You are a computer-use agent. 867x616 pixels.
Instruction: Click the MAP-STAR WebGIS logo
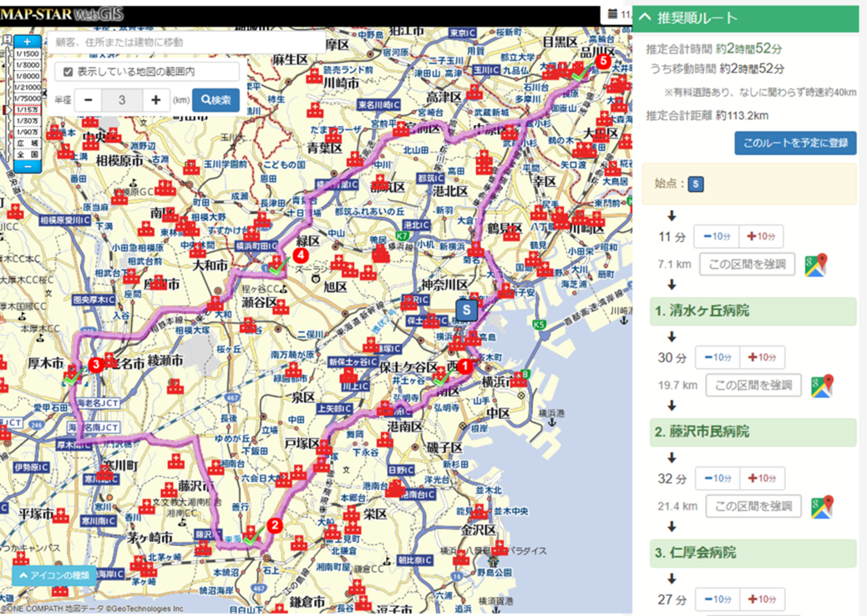62,14
